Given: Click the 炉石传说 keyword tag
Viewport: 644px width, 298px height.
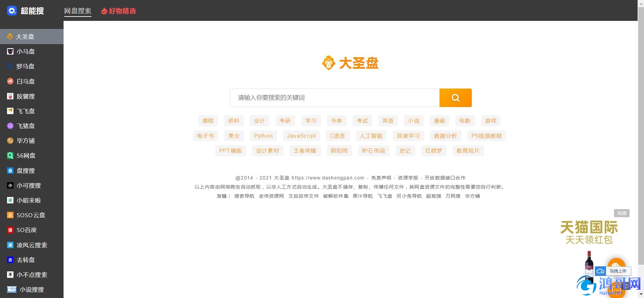Looking at the screenshot, I should point(374,151).
